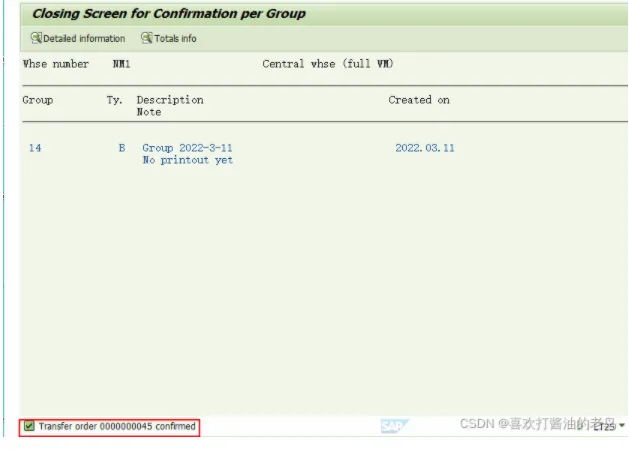Click the 'Description' column header
629x450 pixels.
pos(170,100)
